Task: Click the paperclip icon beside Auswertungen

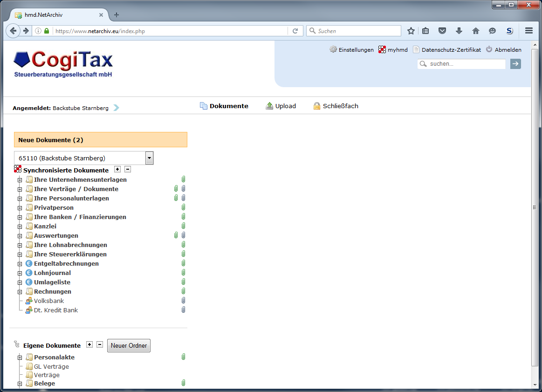Action: tap(176, 235)
